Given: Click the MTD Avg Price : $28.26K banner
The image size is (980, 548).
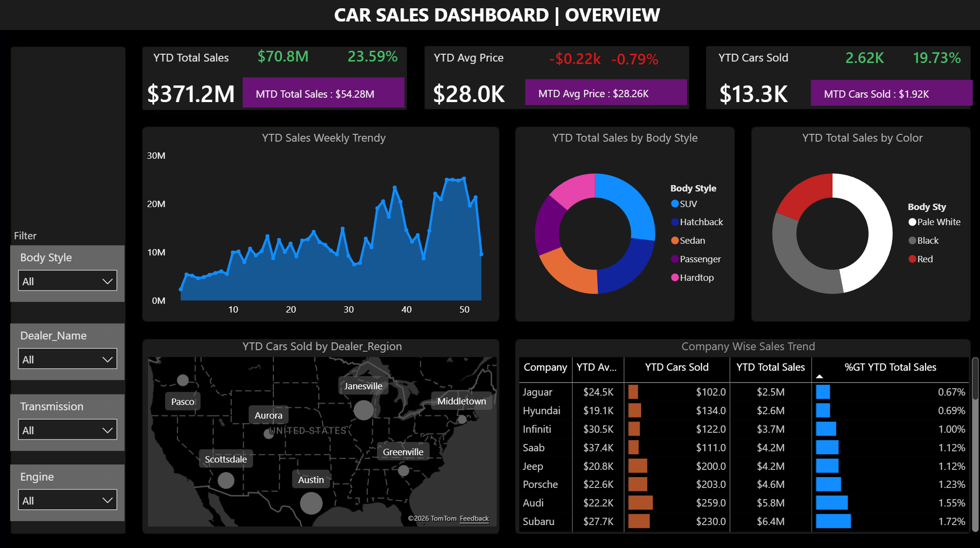Looking at the screenshot, I should coord(606,92).
